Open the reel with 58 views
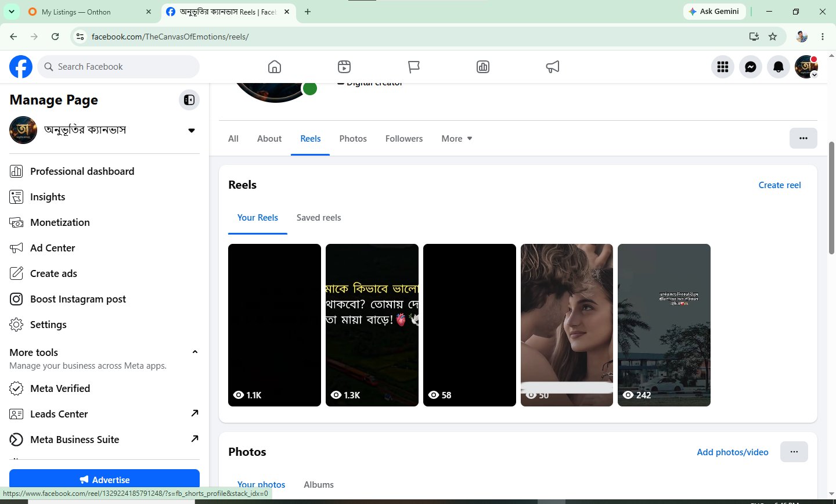 coord(470,325)
